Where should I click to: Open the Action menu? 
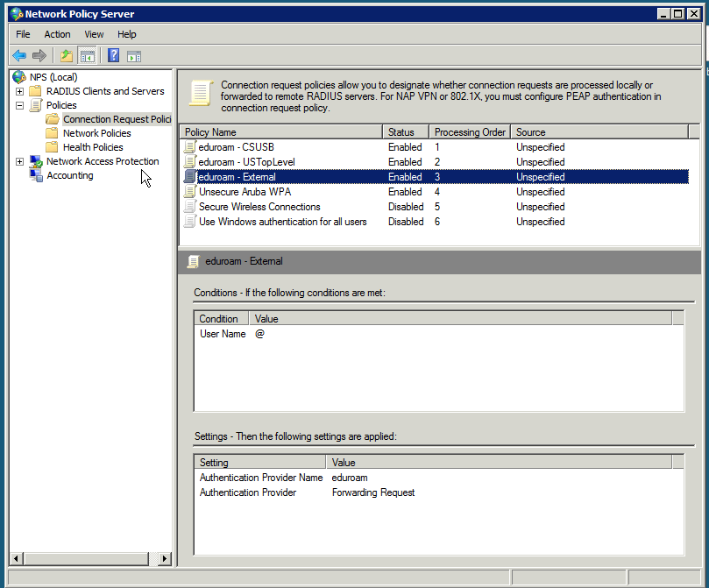[x=58, y=34]
